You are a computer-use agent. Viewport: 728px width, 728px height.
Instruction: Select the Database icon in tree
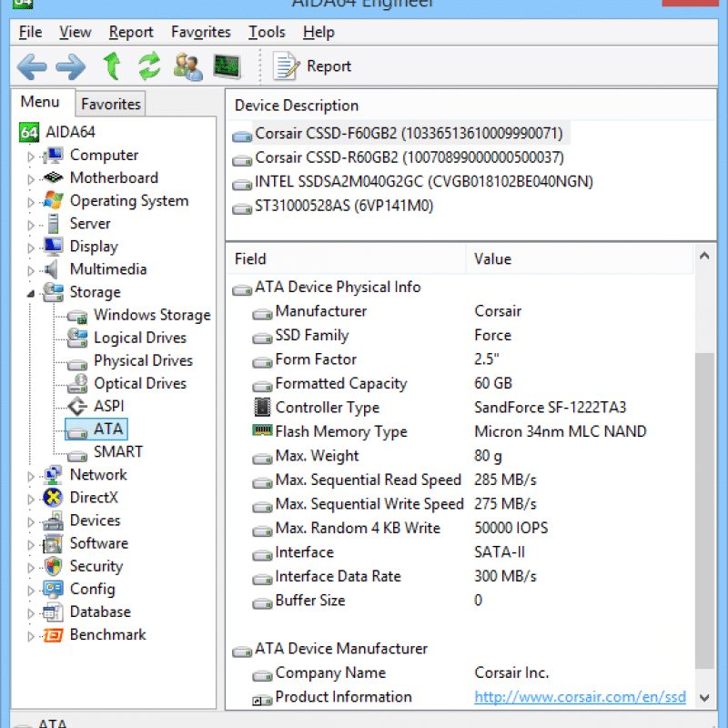(53, 612)
